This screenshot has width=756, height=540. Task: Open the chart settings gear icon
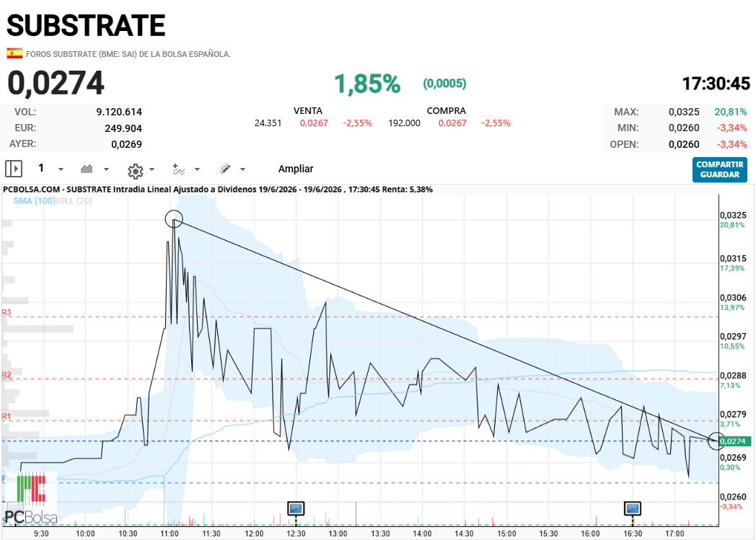point(136,171)
